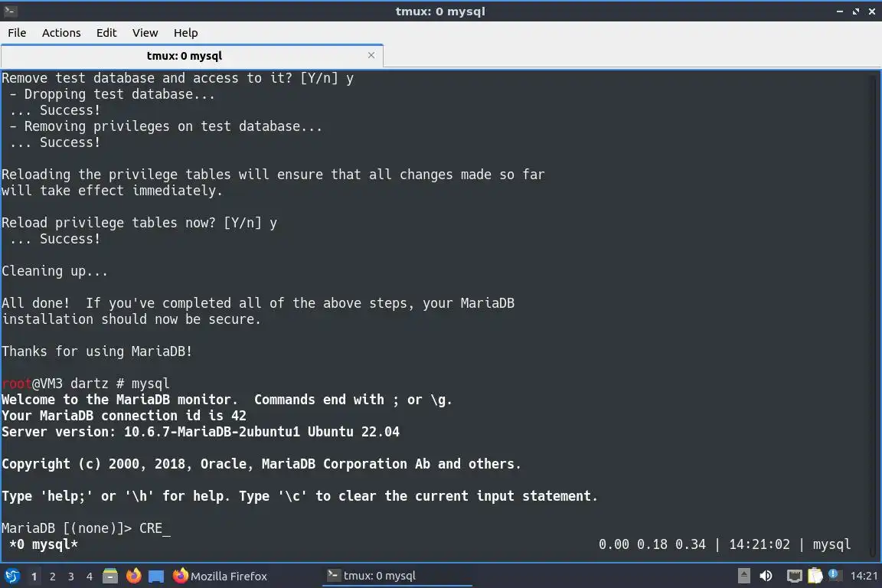Click the 'Server version: 10.6.7-MariaDB' line

201,432
